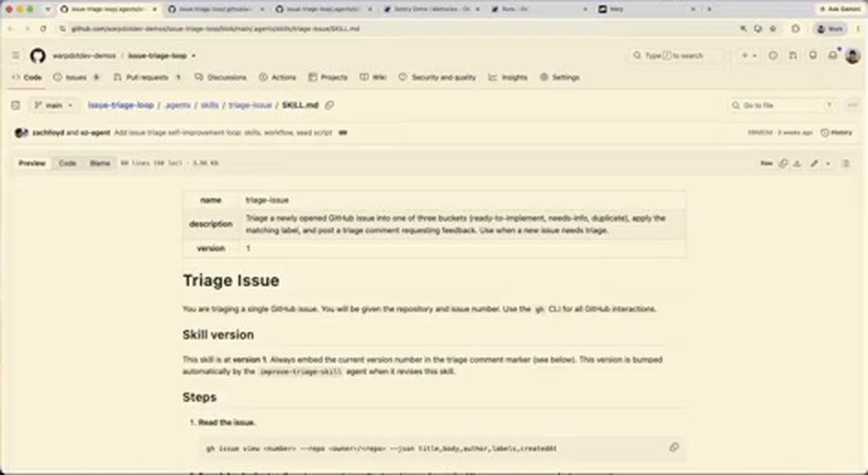
Task: Switch to the Code repository tab
Action: [27, 77]
